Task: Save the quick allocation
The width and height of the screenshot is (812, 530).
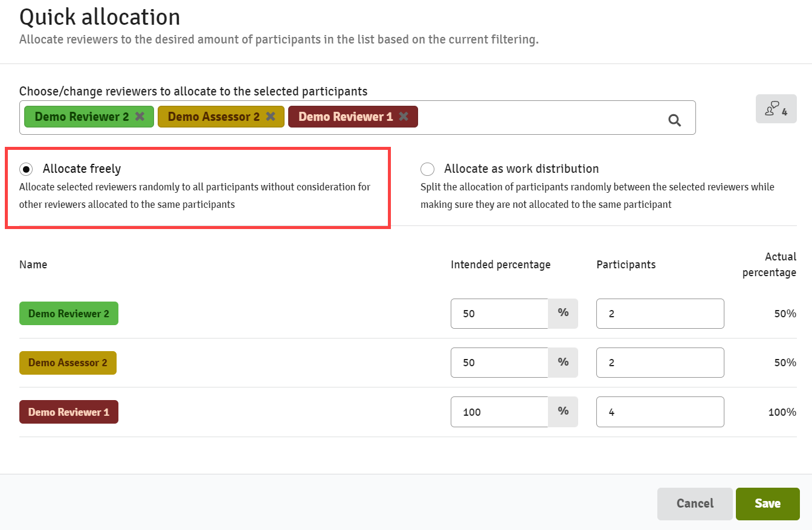Action: [768, 504]
